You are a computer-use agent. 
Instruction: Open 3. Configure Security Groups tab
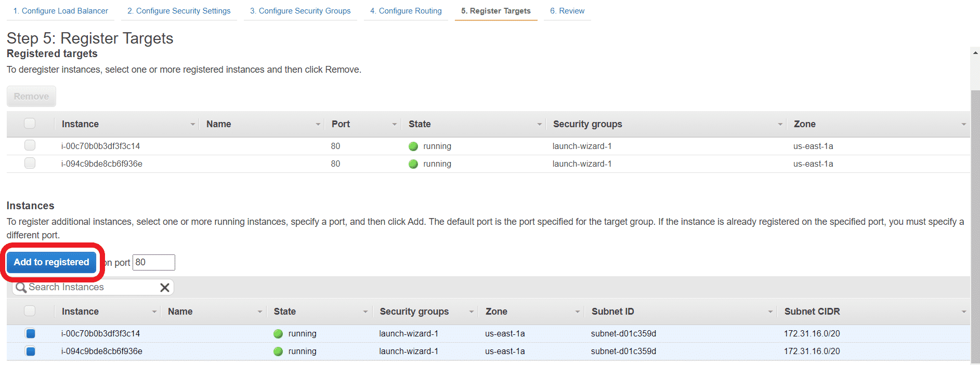[x=300, y=11]
